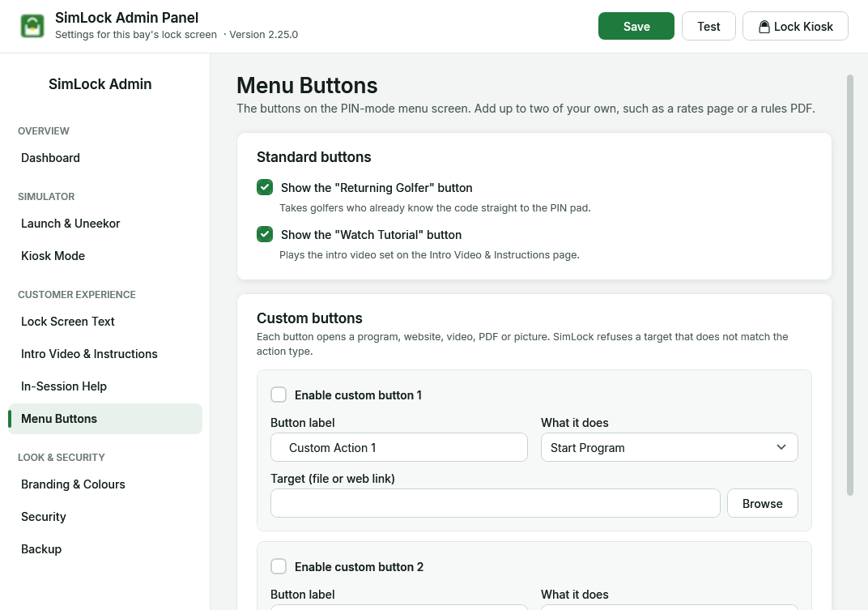Image resolution: width=868 pixels, height=610 pixels.
Task: Click the vertical page scrollbar
Action: (x=850, y=285)
